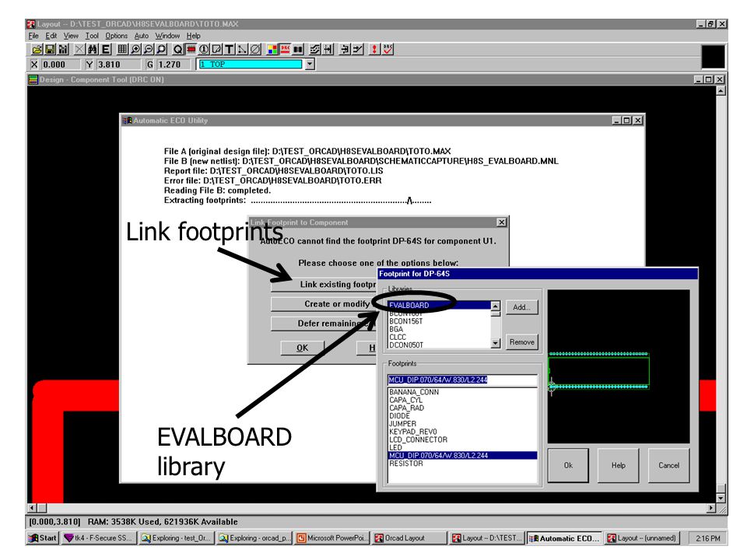Open the Window menu
The height and width of the screenshot is (560, 747).
[x=167, y=36]
